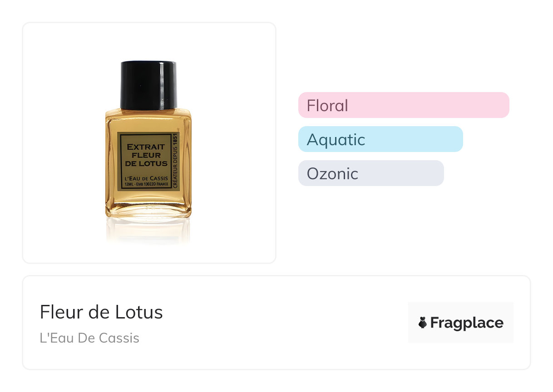Viewport: 553px width, 392px height.
Task: Click the L'Eau De Cassis brand name
Action: (x=89, y=338)
